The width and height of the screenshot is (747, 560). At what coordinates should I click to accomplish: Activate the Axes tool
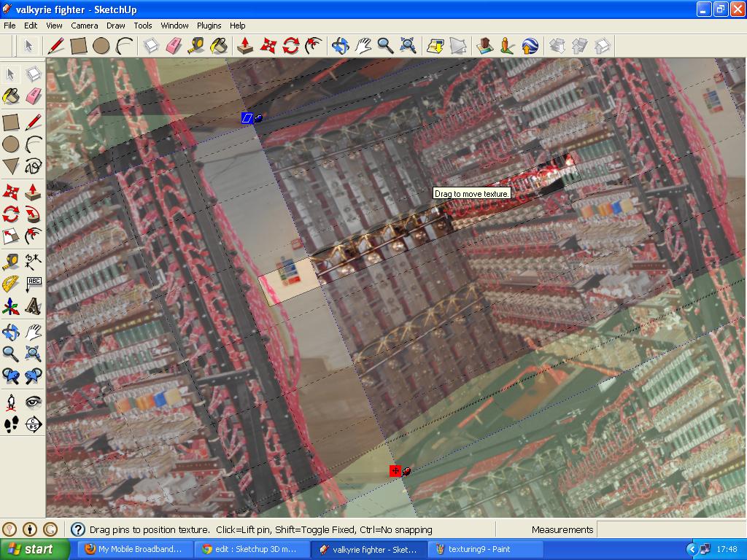pyautogui.click(x=10, y=307)
